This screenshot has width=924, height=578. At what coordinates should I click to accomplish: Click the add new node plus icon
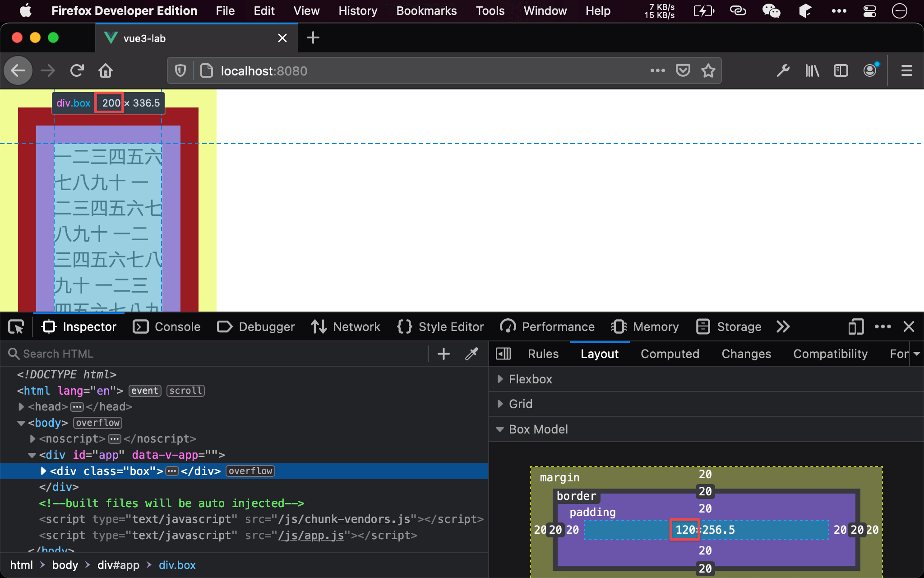[444, 354]
